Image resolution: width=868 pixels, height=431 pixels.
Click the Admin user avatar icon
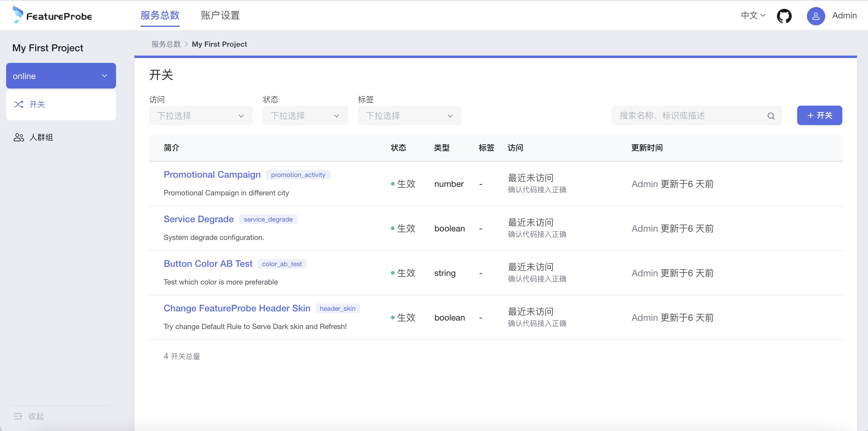(x=815, y=16)
